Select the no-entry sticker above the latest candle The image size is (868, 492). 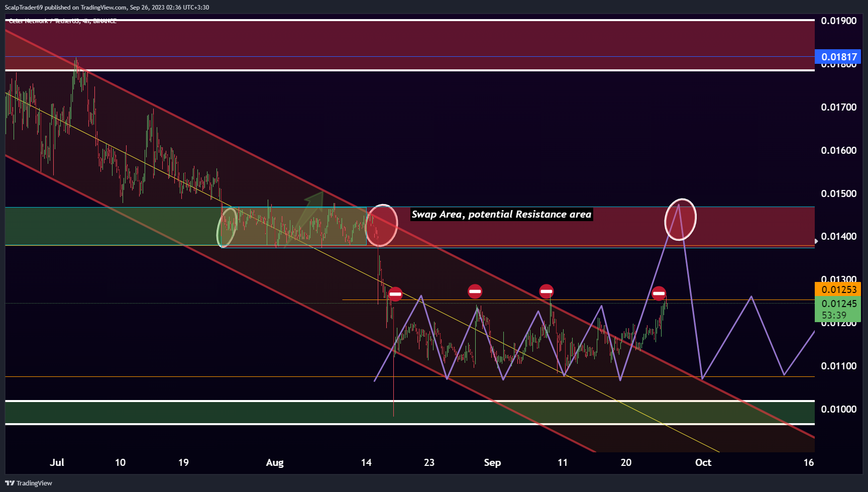point(659,293)
